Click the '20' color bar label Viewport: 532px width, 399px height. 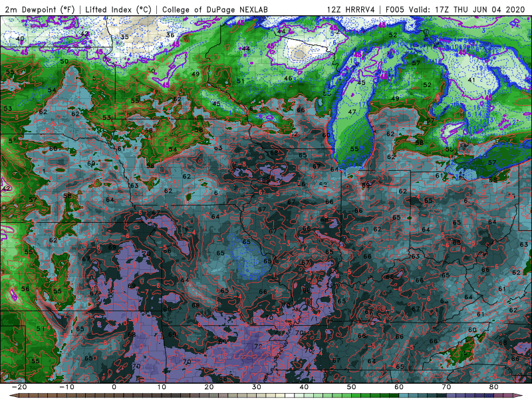click(x=209, y=387)
